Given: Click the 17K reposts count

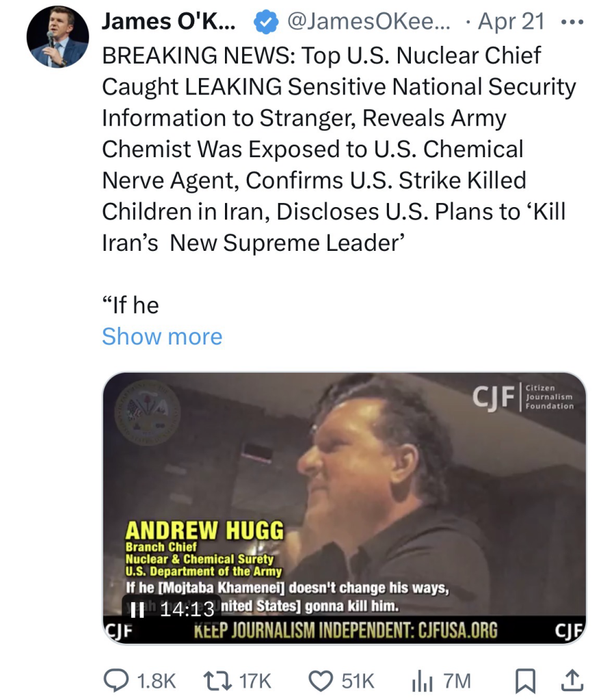Looking at the screenshot, I should (256, 680).
